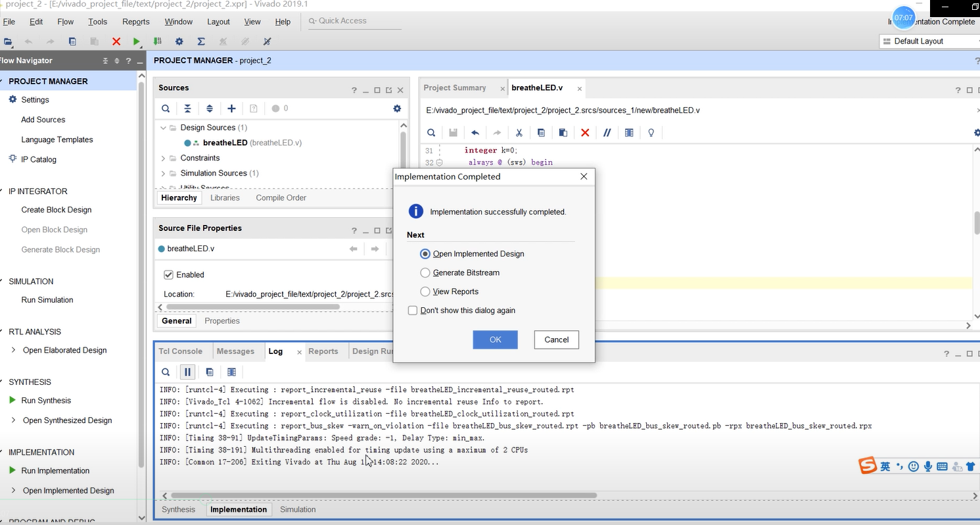Search in the Log panel
The width and height of the screenshot is (980, 525).
[166, 372]
